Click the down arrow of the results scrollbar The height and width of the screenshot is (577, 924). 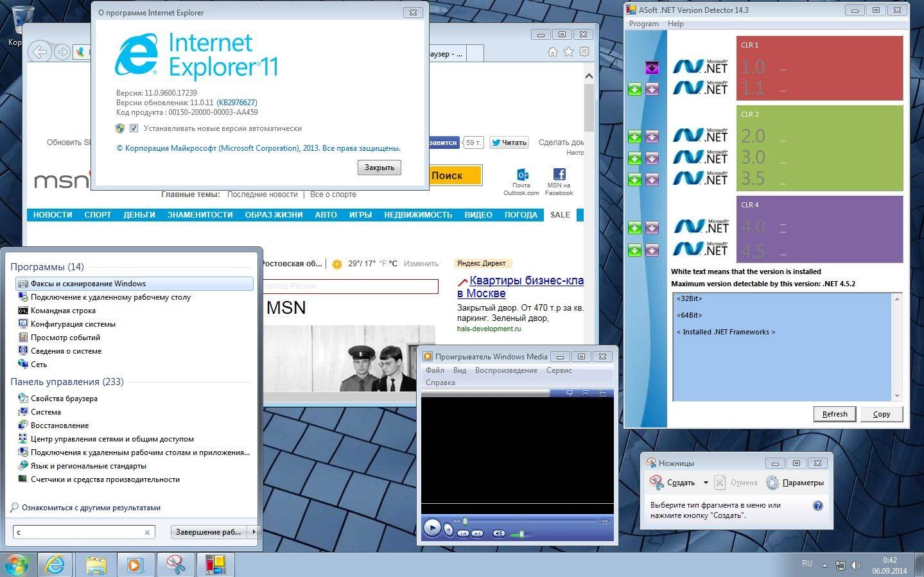(897, 396)
